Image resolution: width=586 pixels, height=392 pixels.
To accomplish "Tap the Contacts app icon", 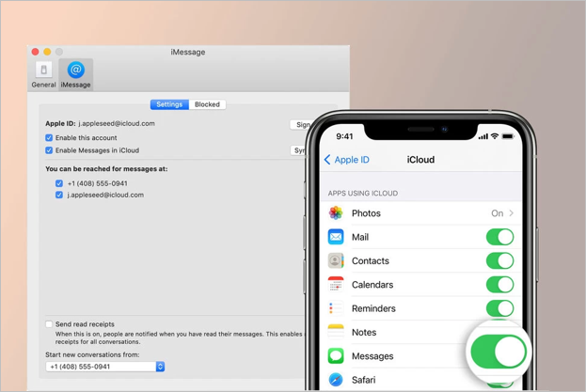I will pos(336,261).
